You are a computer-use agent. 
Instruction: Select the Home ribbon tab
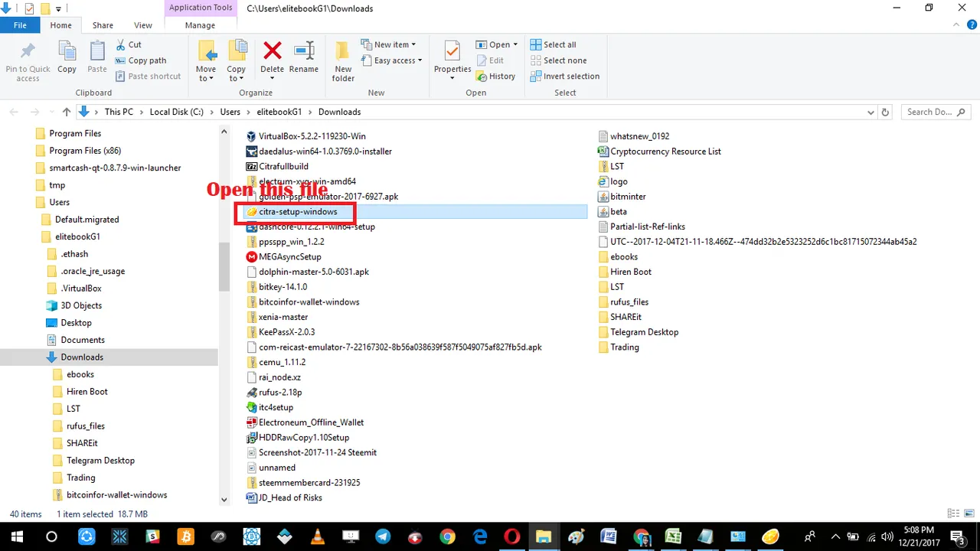pyautogui.click(x=60, y=25)
